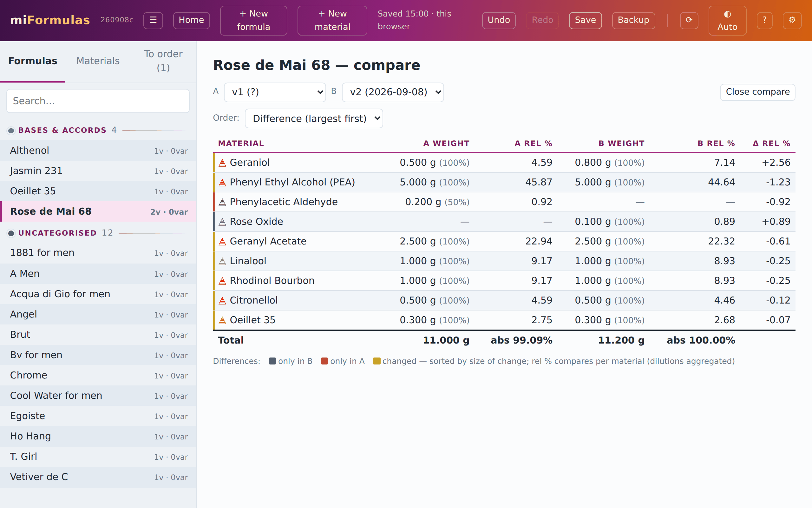Screen dimensions: 812x508
Task: Open the A Men formula
Action: (x=98, y=274)
